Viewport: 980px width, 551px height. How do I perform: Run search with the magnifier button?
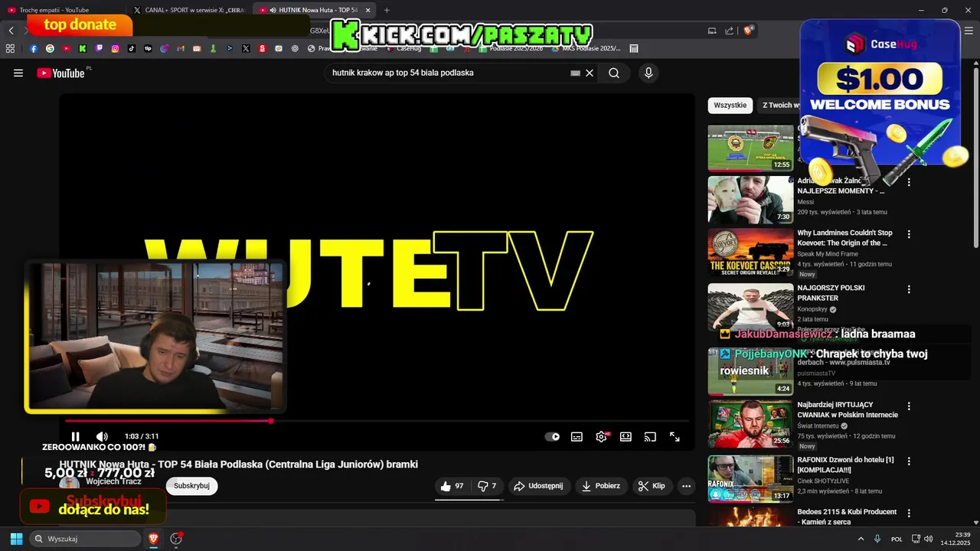tap(614, 73)
